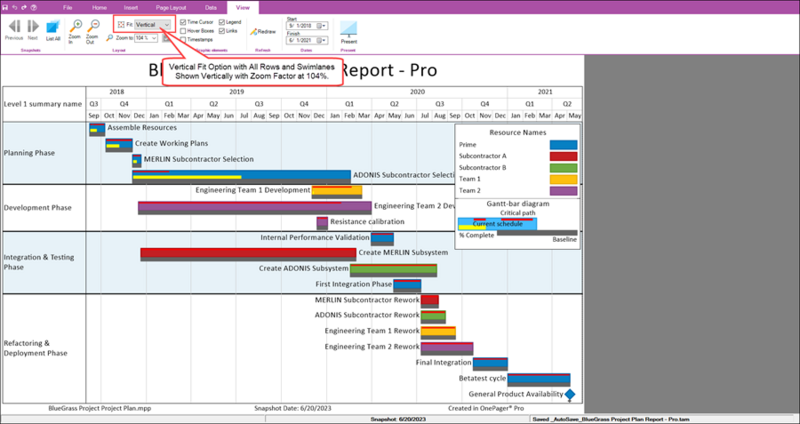This screenshot has width=800, height=424.
Task: Click the Resource Names legend title
Action: click(x=517, y=132)
